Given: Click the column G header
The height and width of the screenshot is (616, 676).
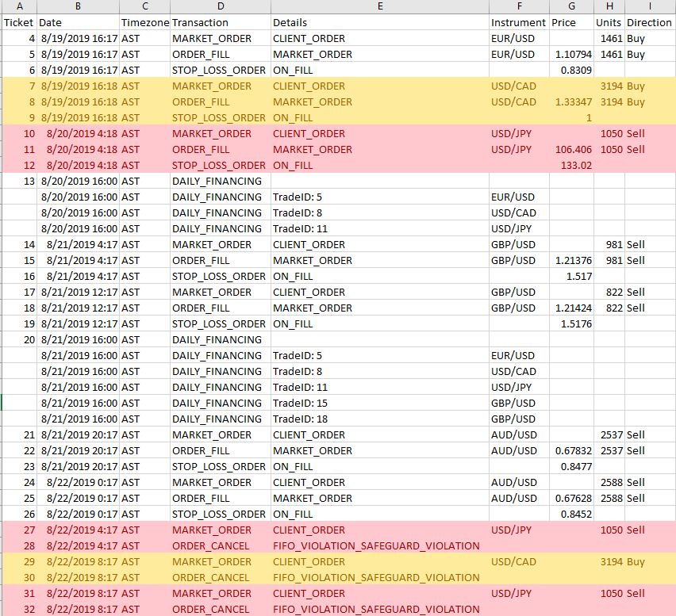Looking at the screenshot, I should [x=571, y=6].
